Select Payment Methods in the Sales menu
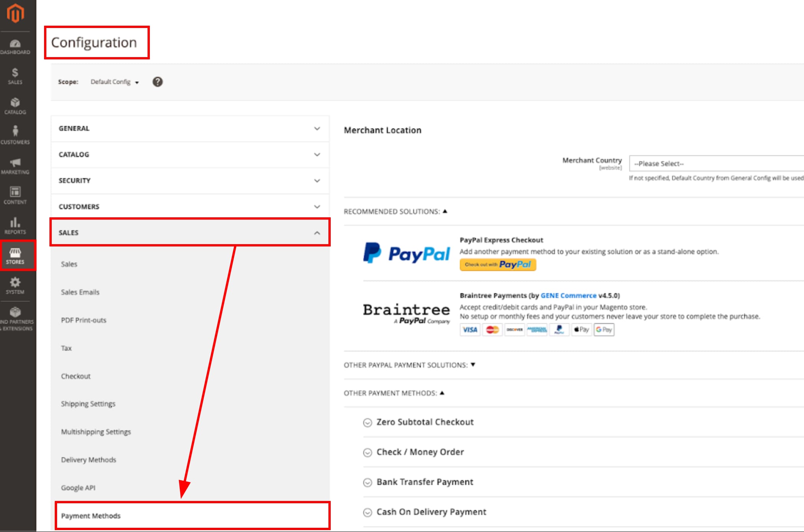The height and width of the screenshot is (532, 804). point(91,516)
